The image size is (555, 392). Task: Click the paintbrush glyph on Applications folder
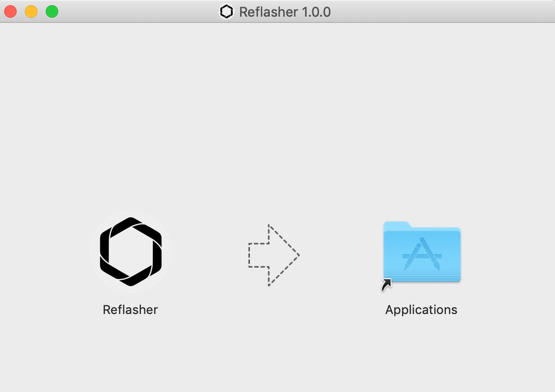(430, 254)
